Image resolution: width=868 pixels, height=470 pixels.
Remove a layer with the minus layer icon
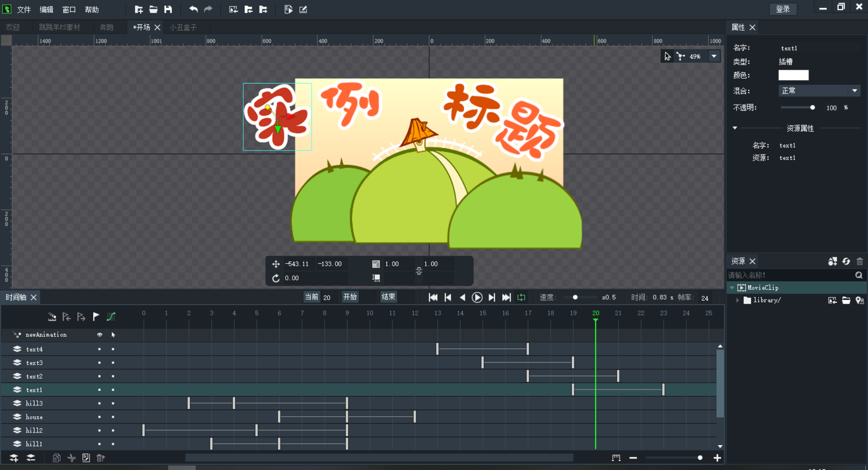tap(31, 458)
